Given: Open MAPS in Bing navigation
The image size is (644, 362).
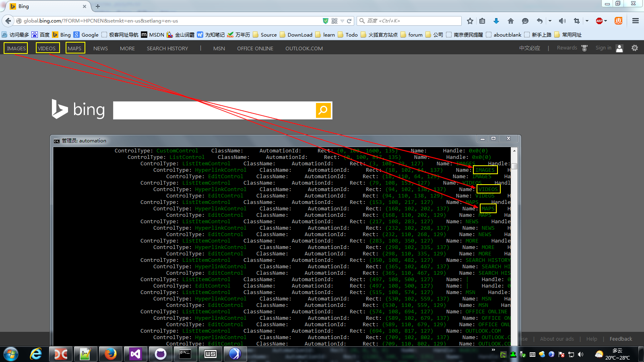Looking at the screenshot, I should point(74,48).
